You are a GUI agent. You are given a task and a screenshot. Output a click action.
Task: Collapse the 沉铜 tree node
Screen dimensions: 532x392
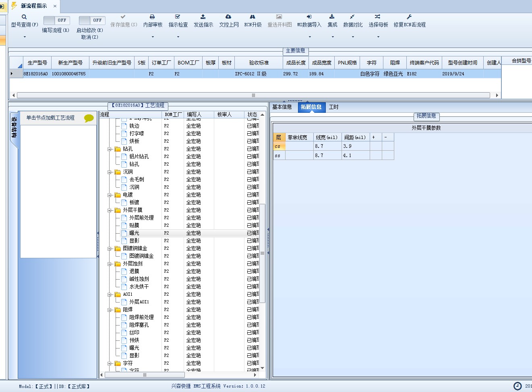coord(110,172)
